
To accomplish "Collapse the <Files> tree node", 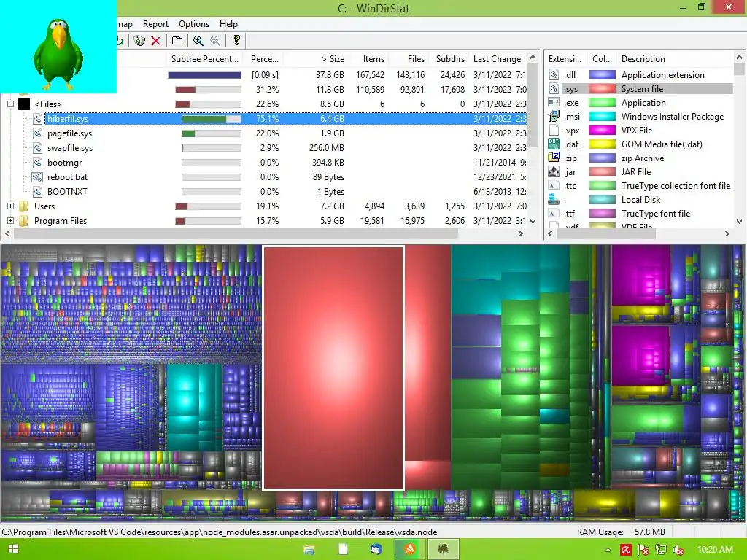I will point(10,104).
